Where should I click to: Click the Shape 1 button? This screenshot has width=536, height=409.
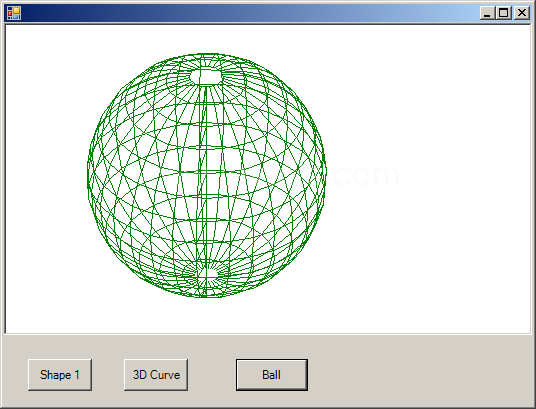tap(60, 375)
